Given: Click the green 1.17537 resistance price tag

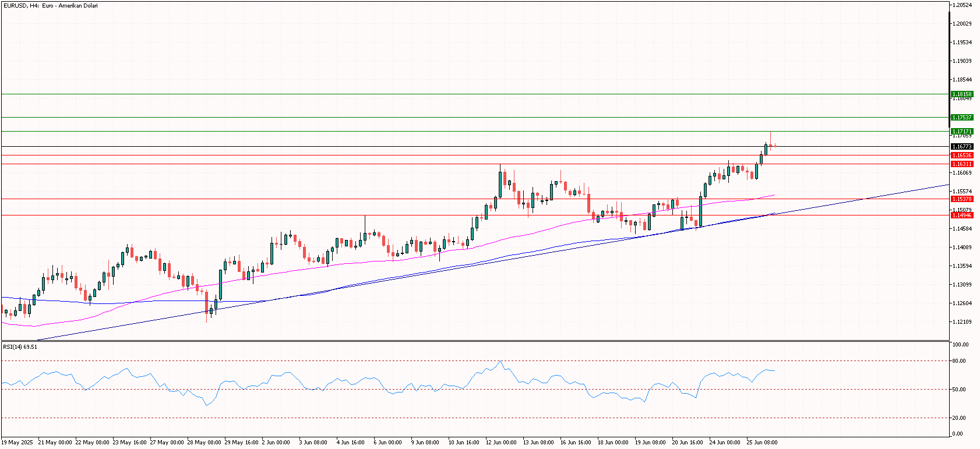Looking at the screenshot, I should point(962,118).
